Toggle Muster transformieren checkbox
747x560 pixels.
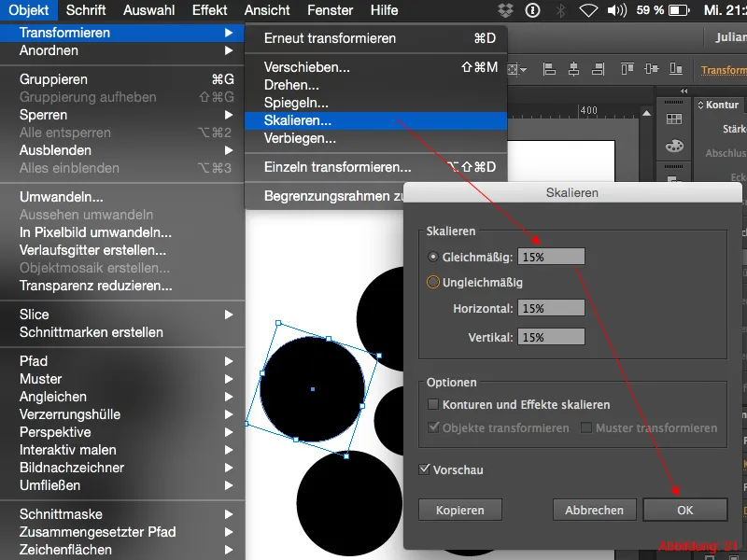pyautogui.click(x=586, y=427)
